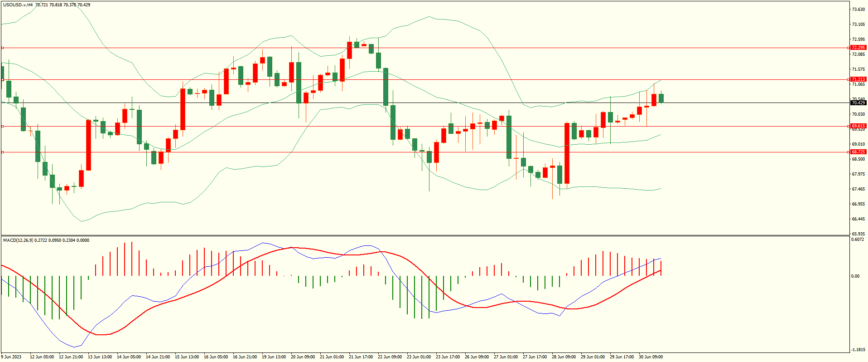Screen dimensions: 868x362
Task: Click the 28 Jun 09:00 time label
Action: pos(564,357)
